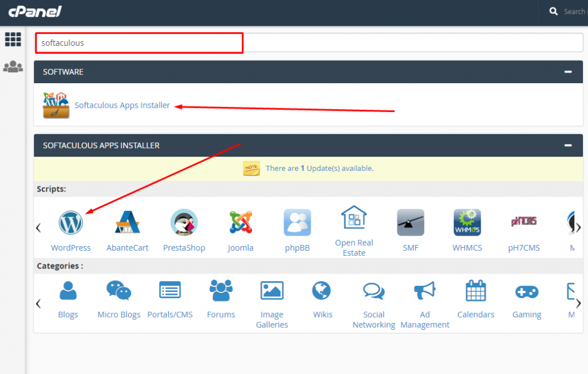Viewport: 588px width, 374px height.
Task: Select the Wikis category icon
Action: tap(322, 290)
